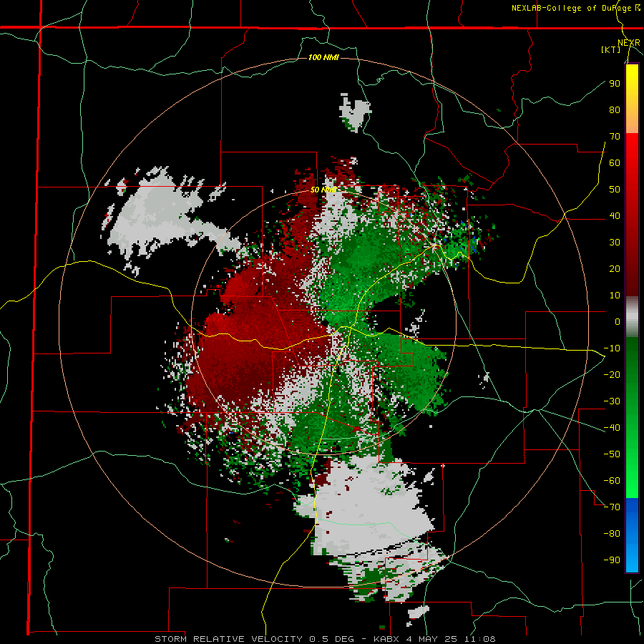644x644 pixels.
Task: Click the [KT] units label
Action: [610, 49]
